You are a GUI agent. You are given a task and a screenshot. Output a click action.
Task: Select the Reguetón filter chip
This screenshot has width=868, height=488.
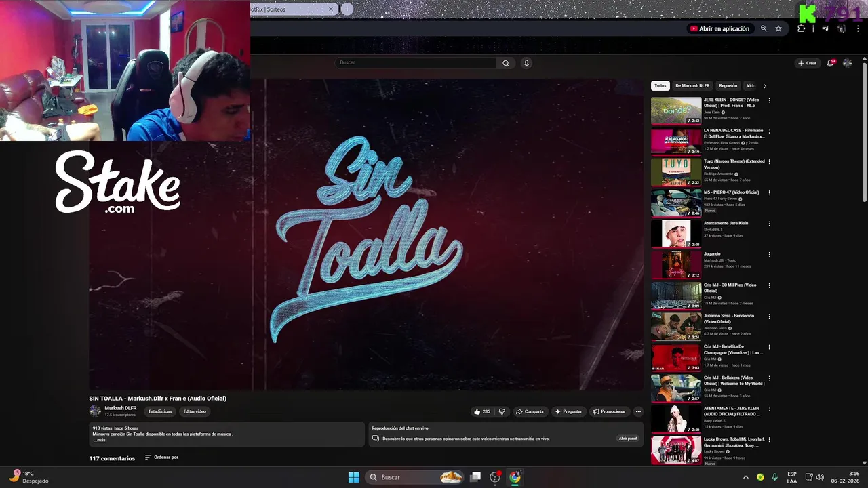[728, 86]
